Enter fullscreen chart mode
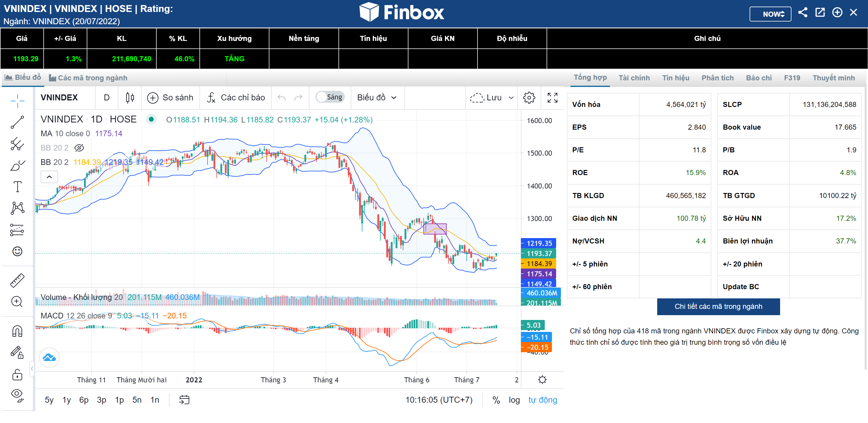 [552, 98]
